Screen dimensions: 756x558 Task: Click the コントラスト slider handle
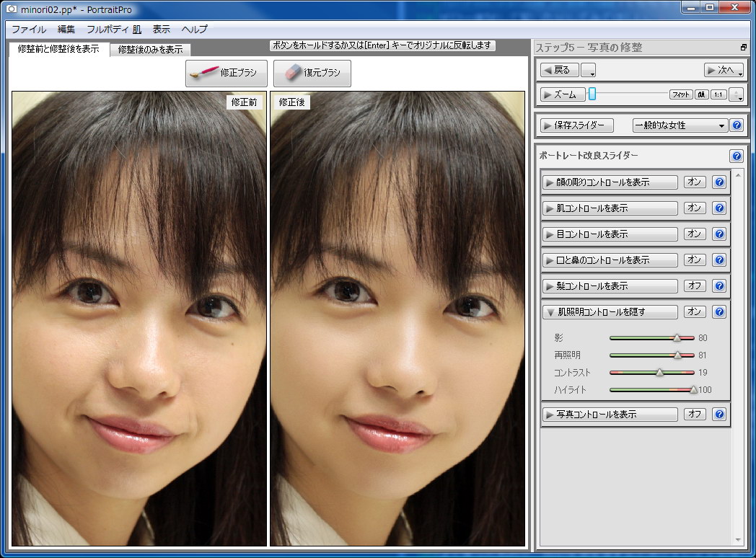pyautogui.click(x=659, y=373)
